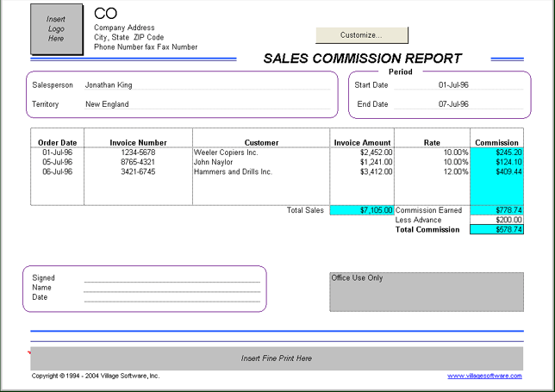Image resolution: width=555 pixels, height=392 pixels.
Task: Select the $2,452.00 invoice amount cell
Action: coord(362,152)
